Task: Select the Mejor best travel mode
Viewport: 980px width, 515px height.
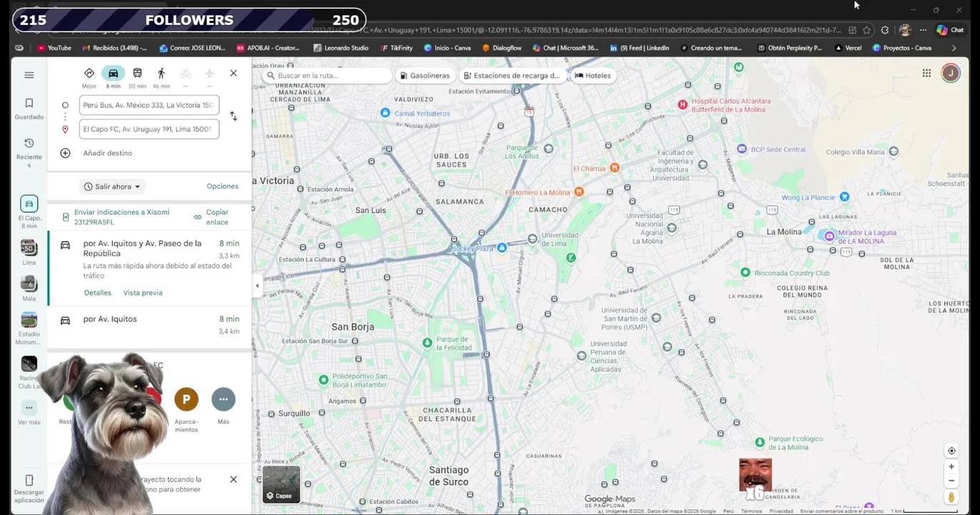Action: point(89,78)
